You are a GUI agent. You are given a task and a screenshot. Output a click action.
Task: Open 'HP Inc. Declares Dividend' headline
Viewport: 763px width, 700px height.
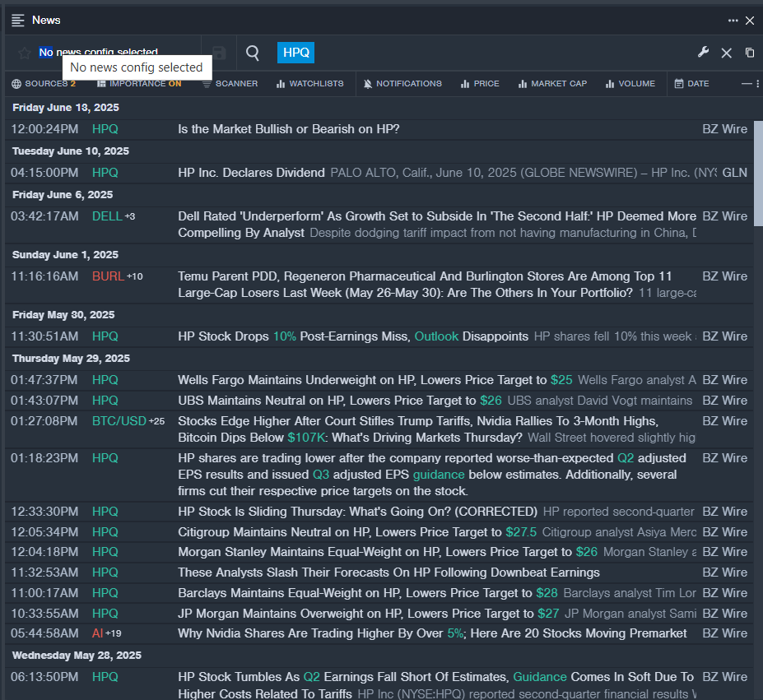(251, 173)
